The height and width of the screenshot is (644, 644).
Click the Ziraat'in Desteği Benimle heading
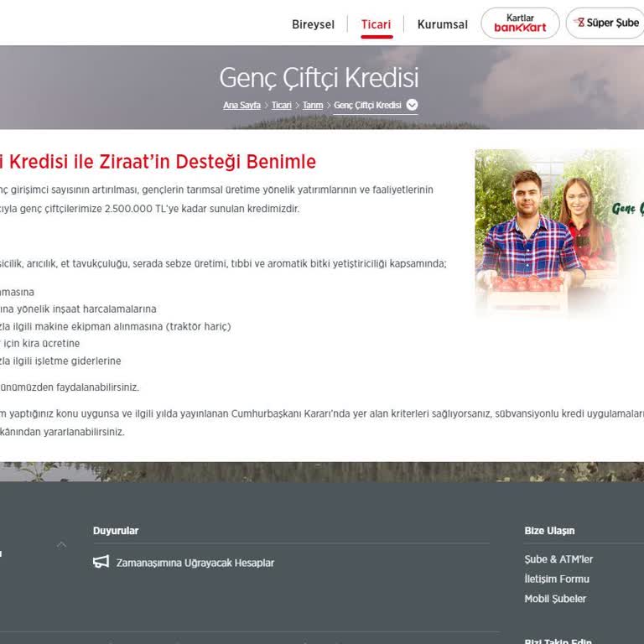[208, 161]
